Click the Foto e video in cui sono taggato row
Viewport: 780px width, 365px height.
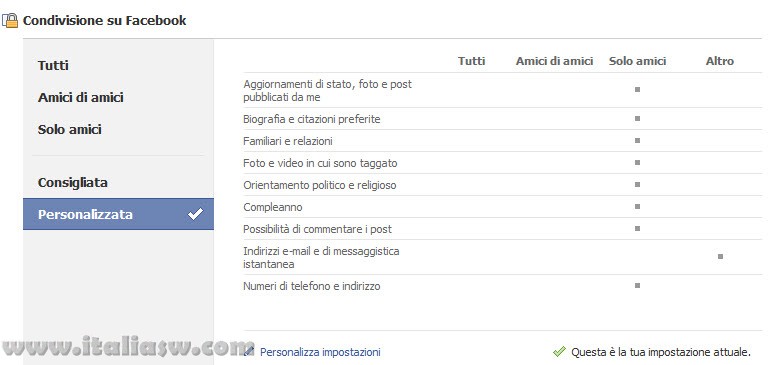click(502, 163)
